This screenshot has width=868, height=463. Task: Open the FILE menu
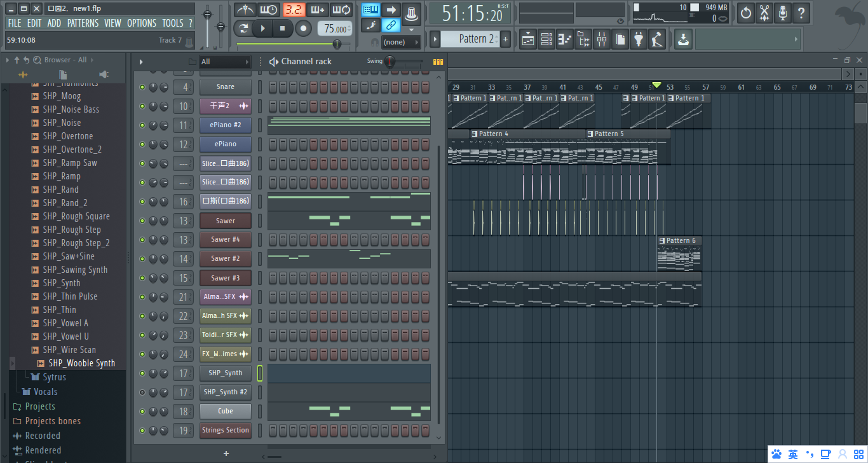(15, 23)
